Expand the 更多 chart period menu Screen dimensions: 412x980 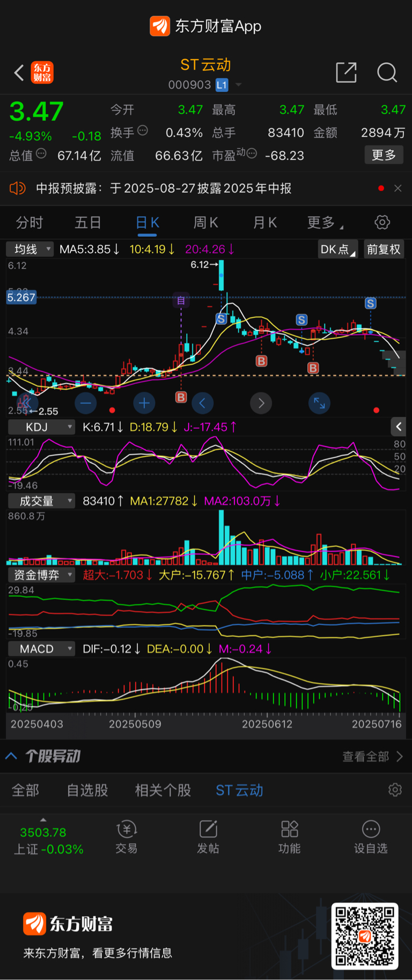325,222
